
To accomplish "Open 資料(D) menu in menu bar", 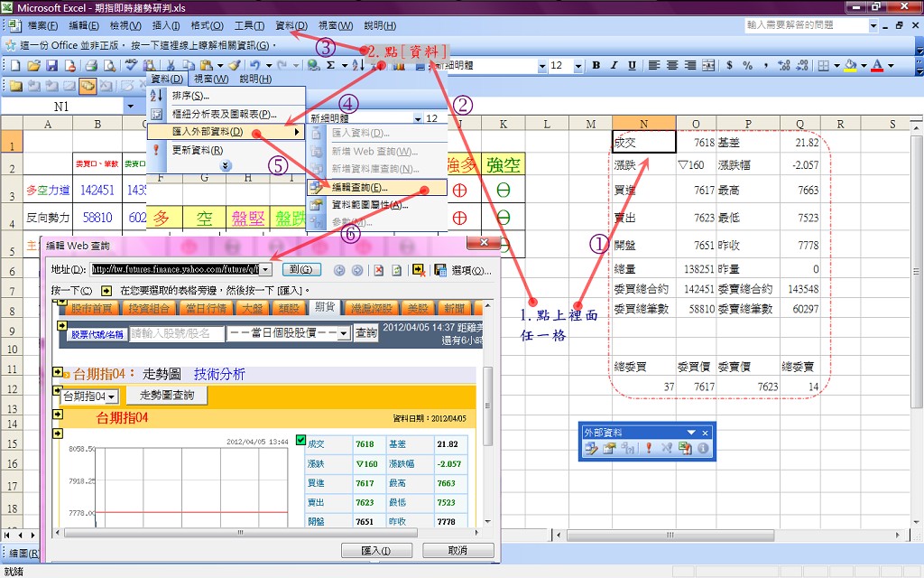I will tap(291, 25).
